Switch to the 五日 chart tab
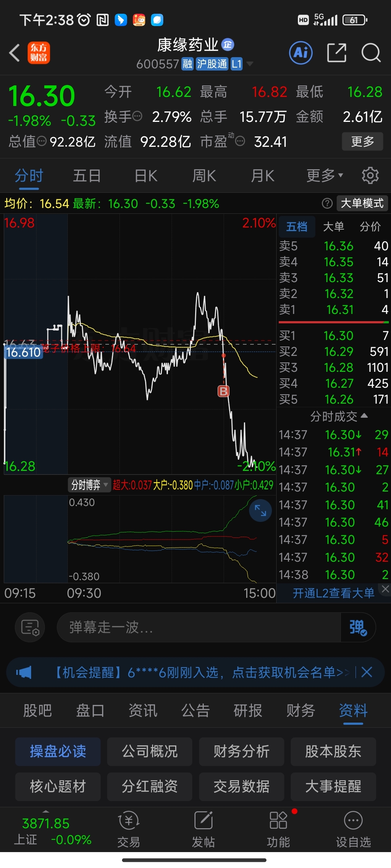Screen dimensions: 391x868 click(87, 176)
